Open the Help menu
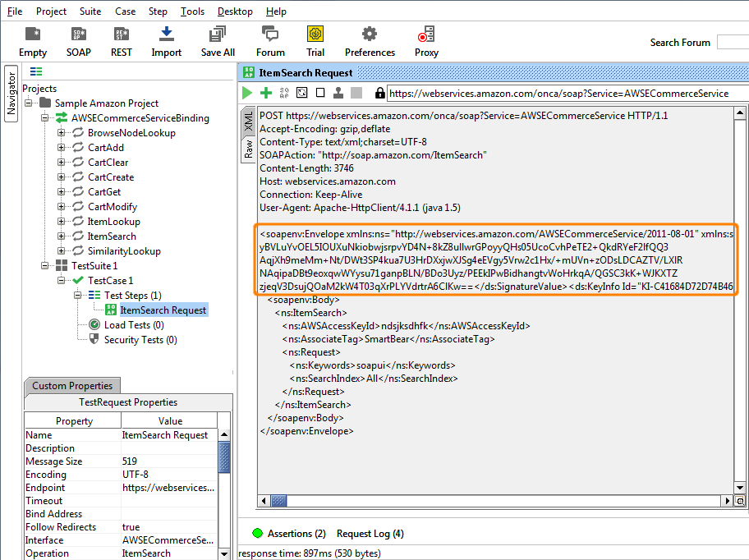The height and width of the screenshot is (560, 749). coord(276,11)
